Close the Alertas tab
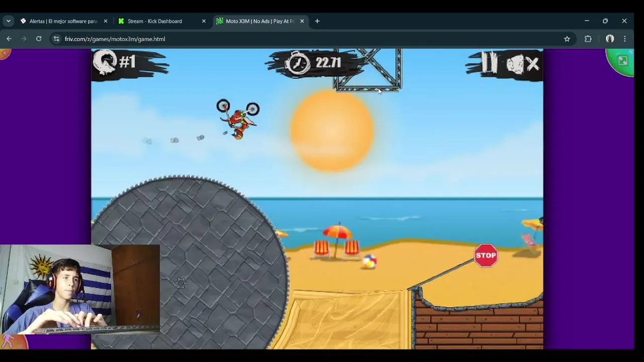 click(x=105, y=21)
